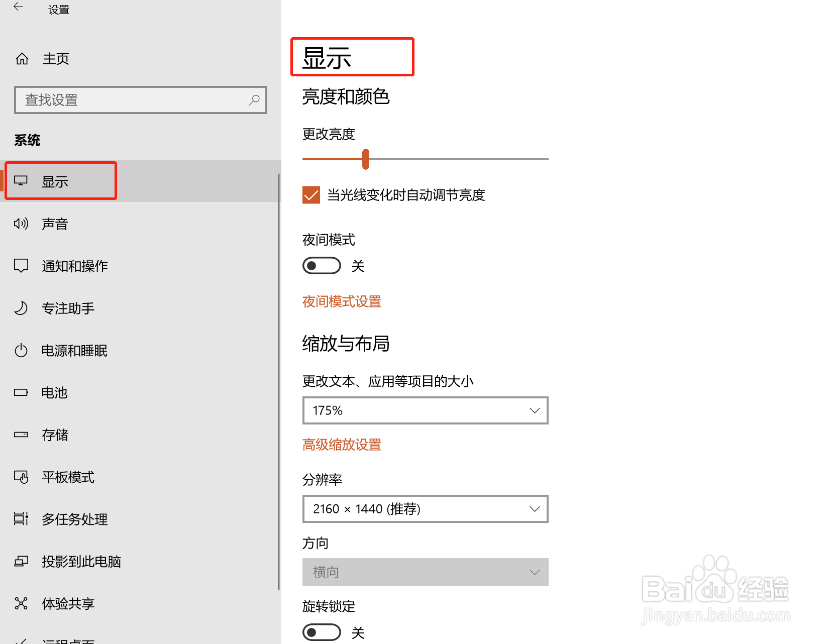
Task: Open the 175% scaling dropdown
Action: [x=425, y=410]
